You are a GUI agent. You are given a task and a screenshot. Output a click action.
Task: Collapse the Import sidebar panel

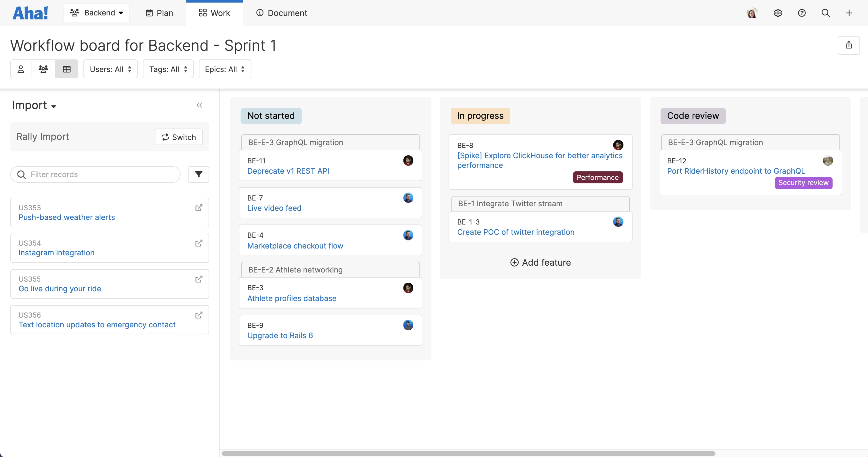click(x=199, y=105)
